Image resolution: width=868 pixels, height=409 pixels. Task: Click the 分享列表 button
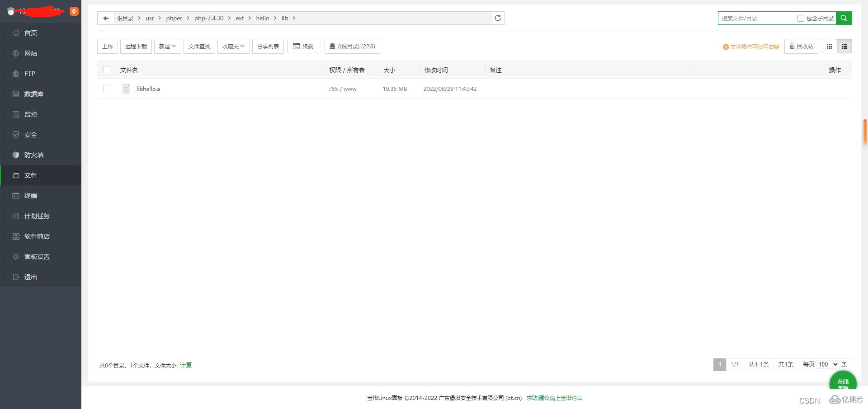coord(268,46)
